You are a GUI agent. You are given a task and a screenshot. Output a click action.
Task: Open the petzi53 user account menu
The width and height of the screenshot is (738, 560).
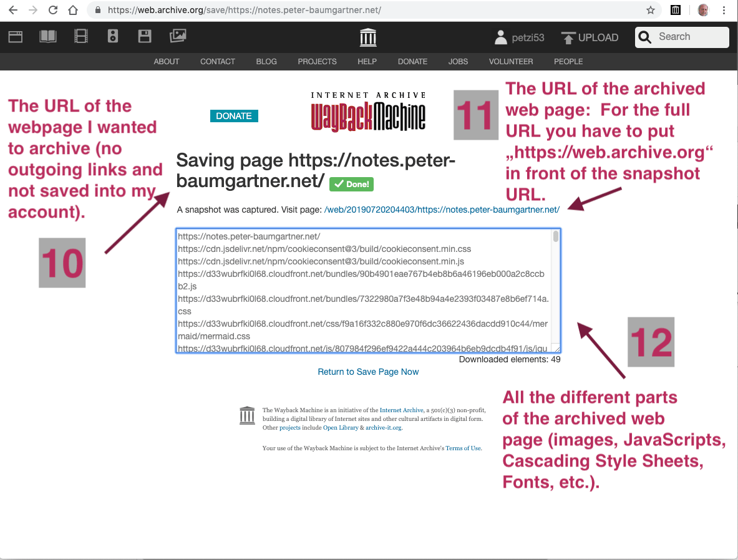click(519, 37)
